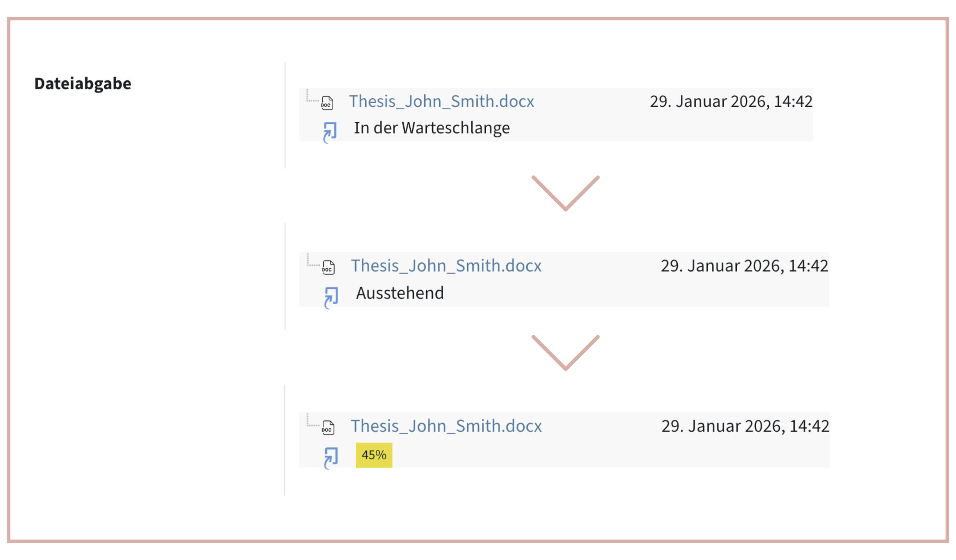Screen dimensions: 956x560
Task: Click the DOC file icon in the Ausstehend submission
Action: (328, 267)
